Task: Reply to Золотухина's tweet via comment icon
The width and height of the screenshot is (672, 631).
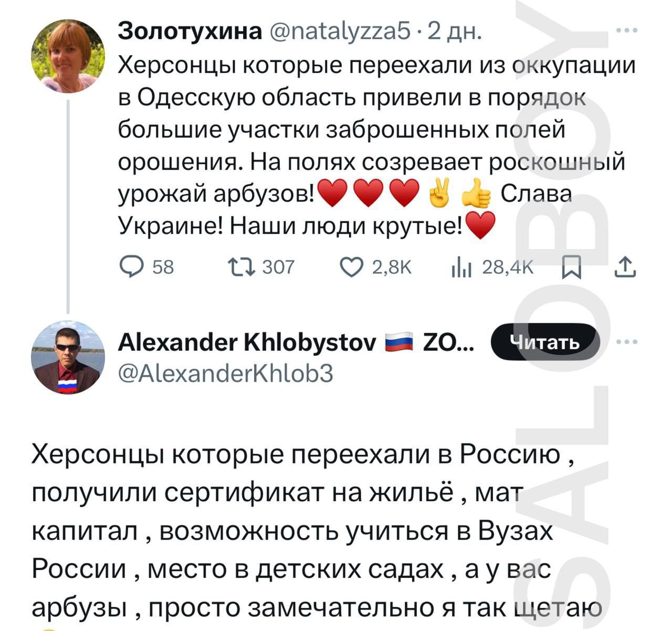Action: coord(131,267)
